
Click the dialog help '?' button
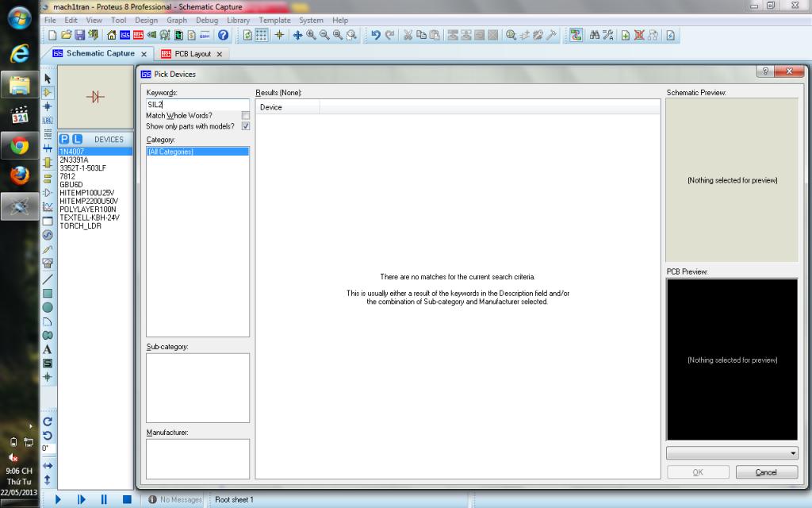[765, 71]
